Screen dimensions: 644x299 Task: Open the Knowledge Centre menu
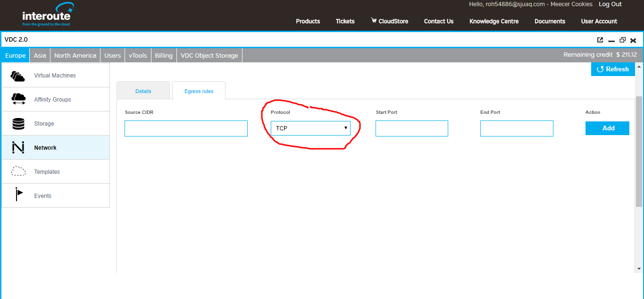click(494, 21)
